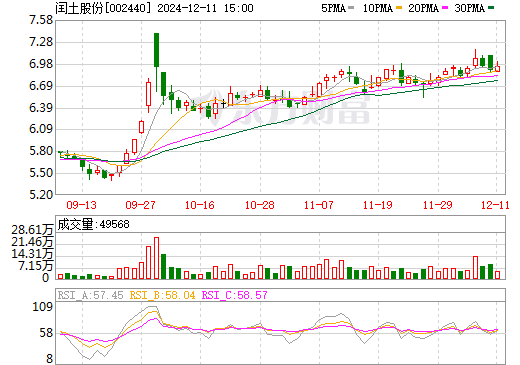Screen dimensions: 520x365
Task: Click the 7.15万 volume axis label
Action: (x=36, y=266)
